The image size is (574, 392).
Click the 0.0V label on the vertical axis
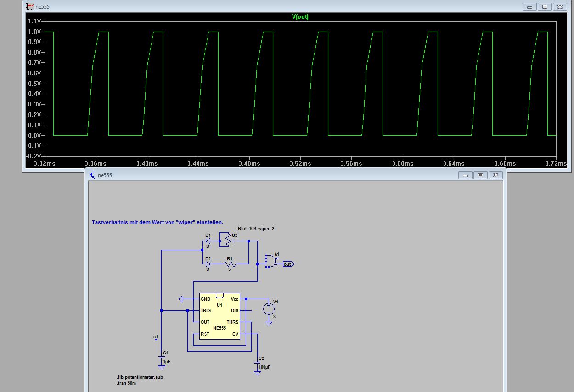click(34, 135)
